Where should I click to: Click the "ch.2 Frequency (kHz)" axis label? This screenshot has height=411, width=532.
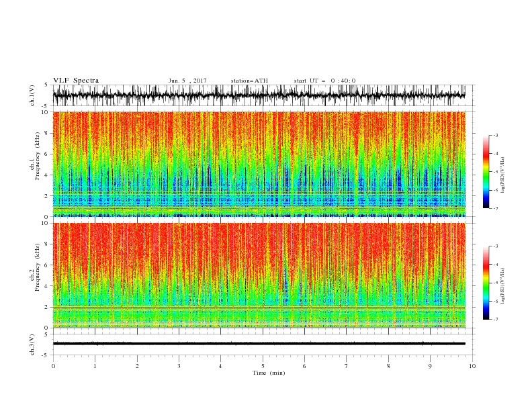[x=35, y=267]
